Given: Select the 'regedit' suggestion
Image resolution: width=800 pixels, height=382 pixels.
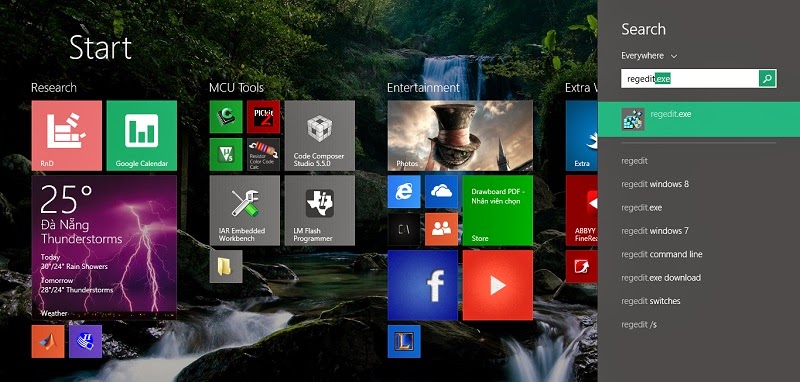Looking at the screenshot, I should [x=634, y=161].
